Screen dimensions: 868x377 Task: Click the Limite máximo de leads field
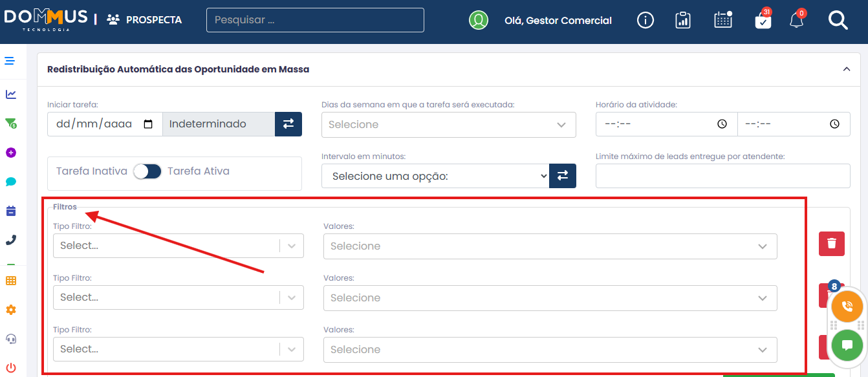point(722,176)
